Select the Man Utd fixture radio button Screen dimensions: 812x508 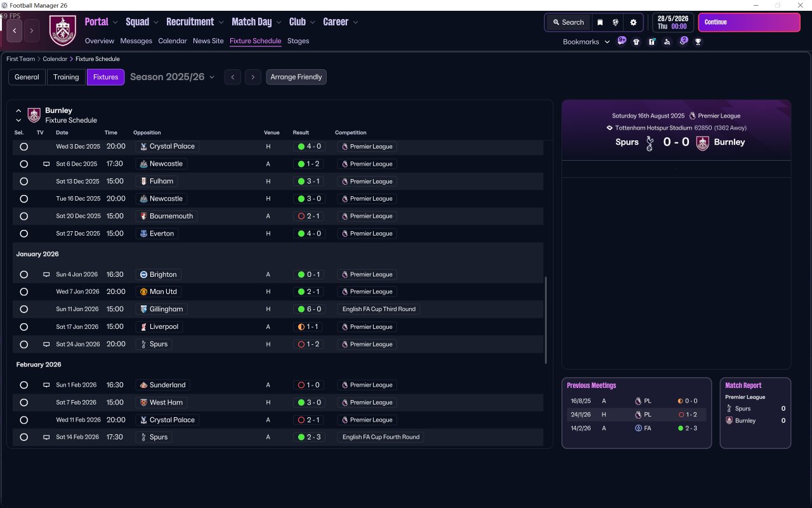coord(24,292)
